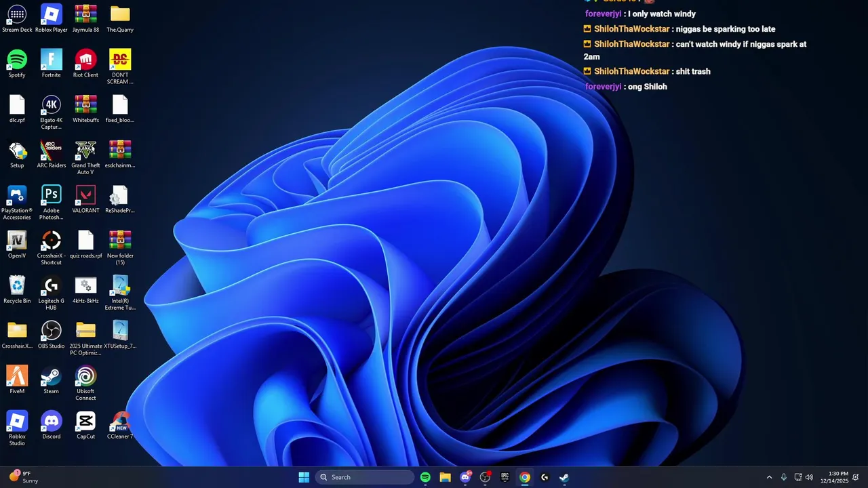
Task: Select the CCleaner 7 desktop icon
Action: click(120, 426)
